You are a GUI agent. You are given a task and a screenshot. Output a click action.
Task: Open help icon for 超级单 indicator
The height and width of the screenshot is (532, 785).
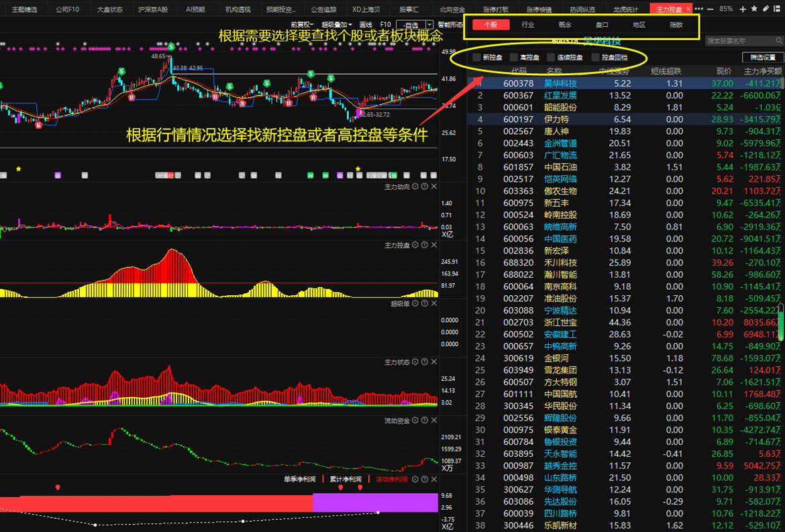pyautogui.click(x=425, y=303)
